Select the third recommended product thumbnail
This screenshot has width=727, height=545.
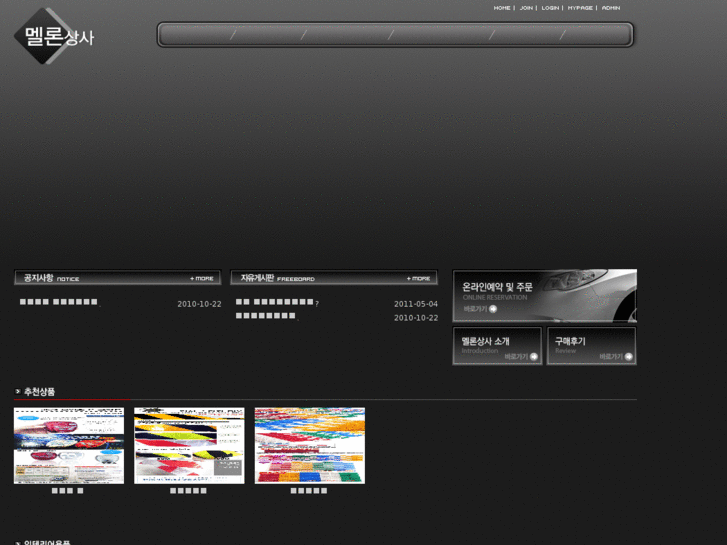point(309,446)
